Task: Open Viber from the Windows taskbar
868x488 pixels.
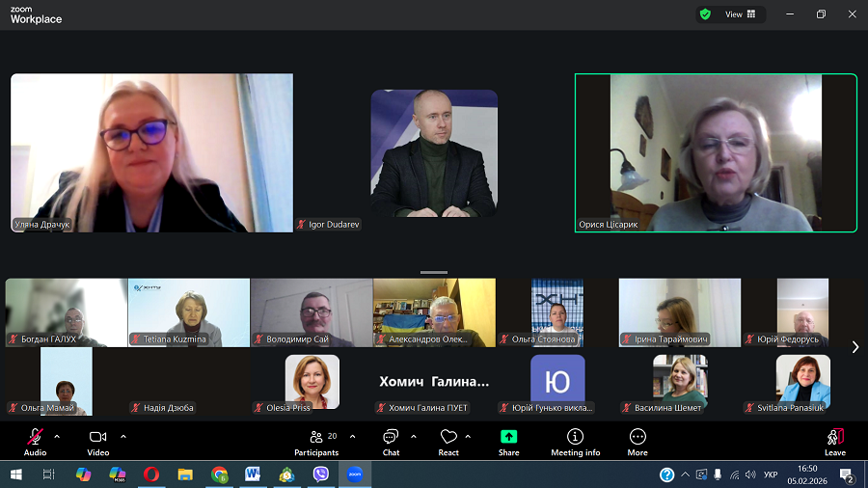Action: [321, 474]
